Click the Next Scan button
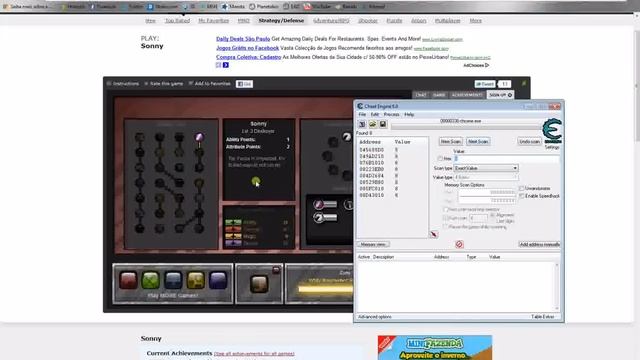This screenshot has width=640, height=360. pos(478,141)
